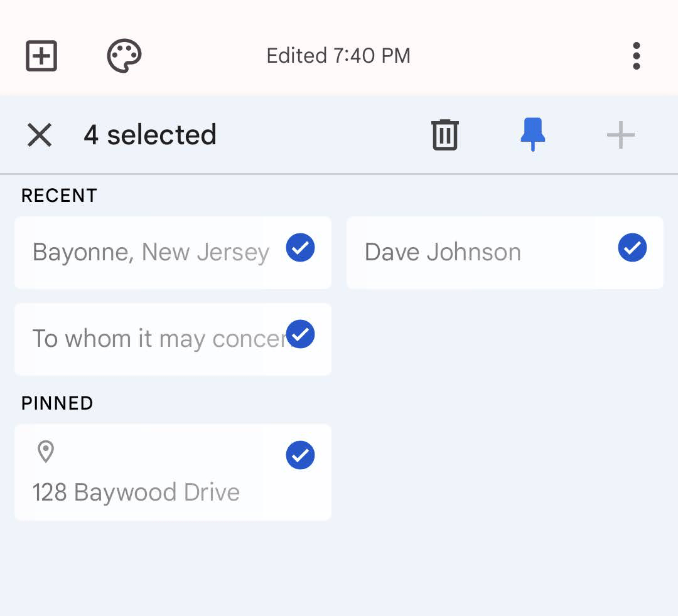Open the Dave Johnson card

click(x=443, y=252)
